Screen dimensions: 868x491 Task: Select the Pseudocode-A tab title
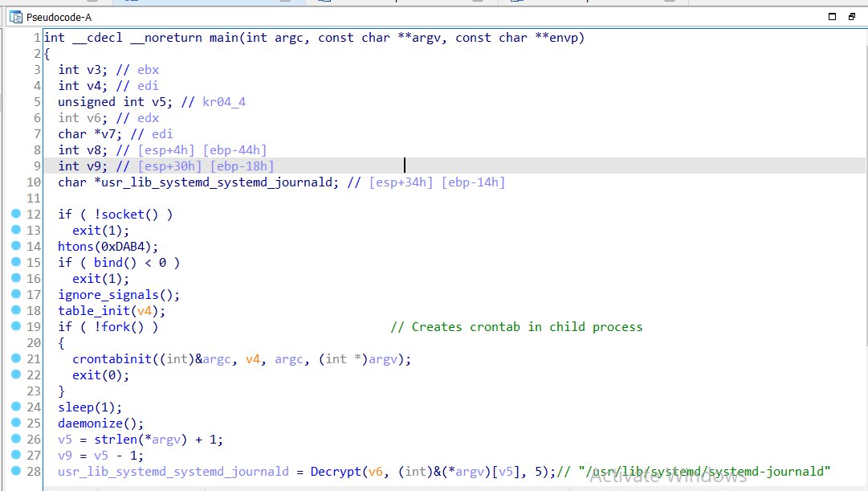pyautogui.click(x=59, y=17)
